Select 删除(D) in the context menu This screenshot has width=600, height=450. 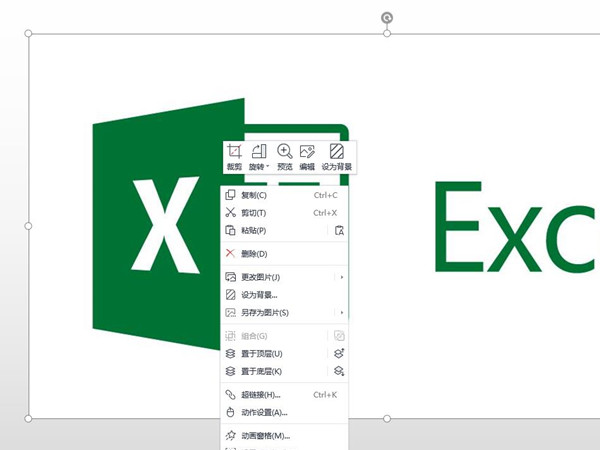click(x=284, y=254)
